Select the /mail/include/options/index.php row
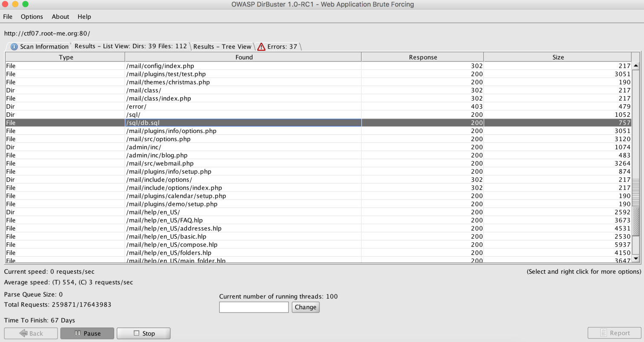The image size is (644, 342). tap(318, 188)
